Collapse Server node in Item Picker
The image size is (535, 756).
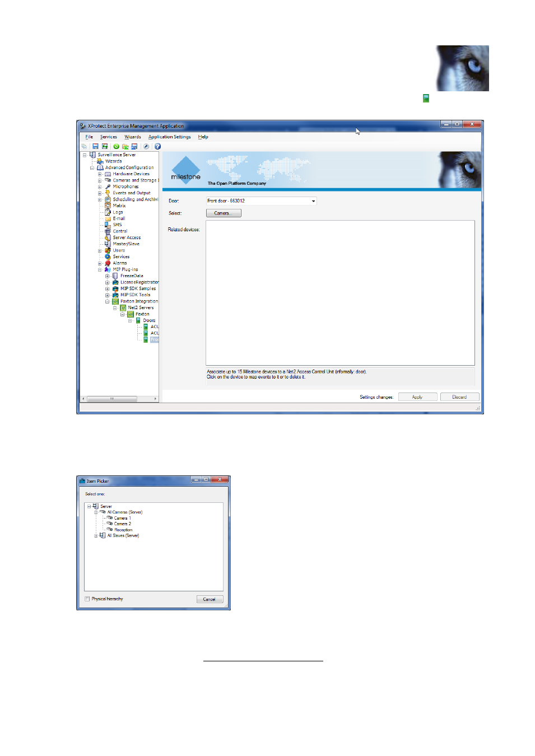click(89, 507)
